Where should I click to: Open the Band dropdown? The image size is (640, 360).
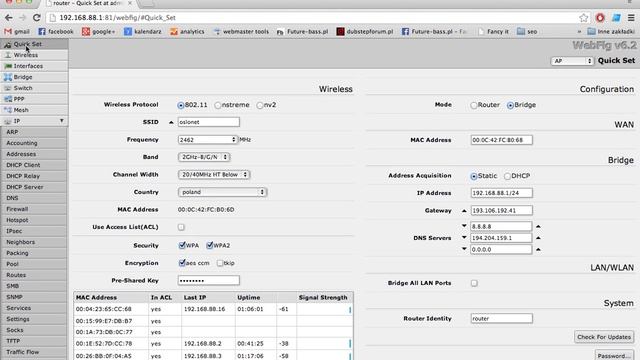204,157
